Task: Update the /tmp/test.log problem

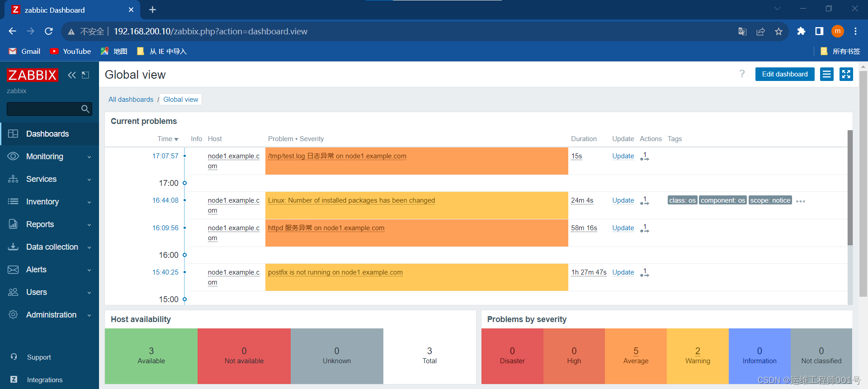Action: pyautogui.click(x=623, y=156)
